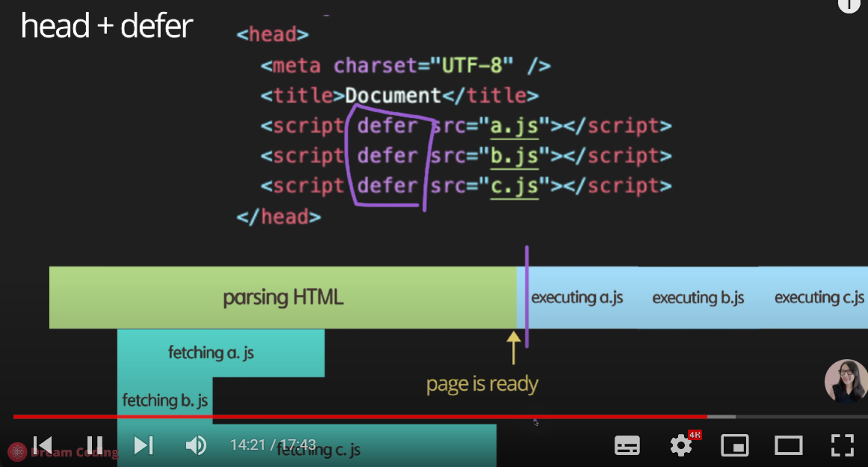868x467 pixels.
Task: Enter full screen mode
Action: pyautogui.click(x=843, y=445)
